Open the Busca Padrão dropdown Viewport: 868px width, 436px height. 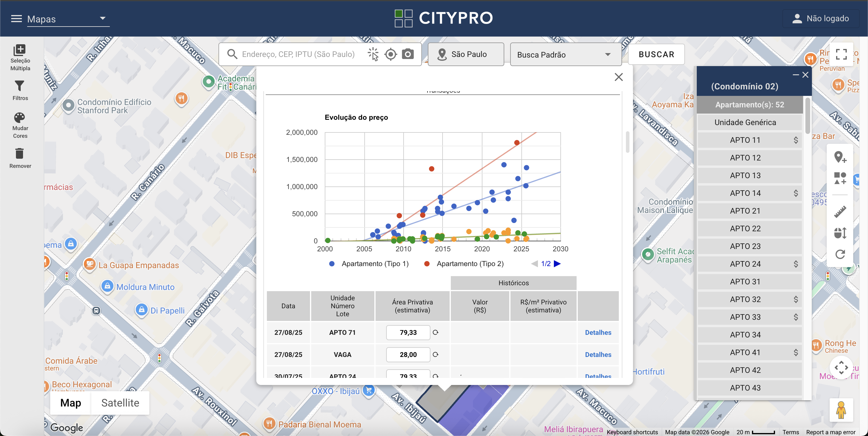(566, 55)
